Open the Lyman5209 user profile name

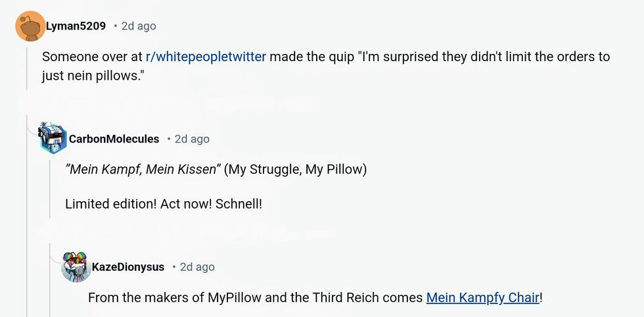76,26
